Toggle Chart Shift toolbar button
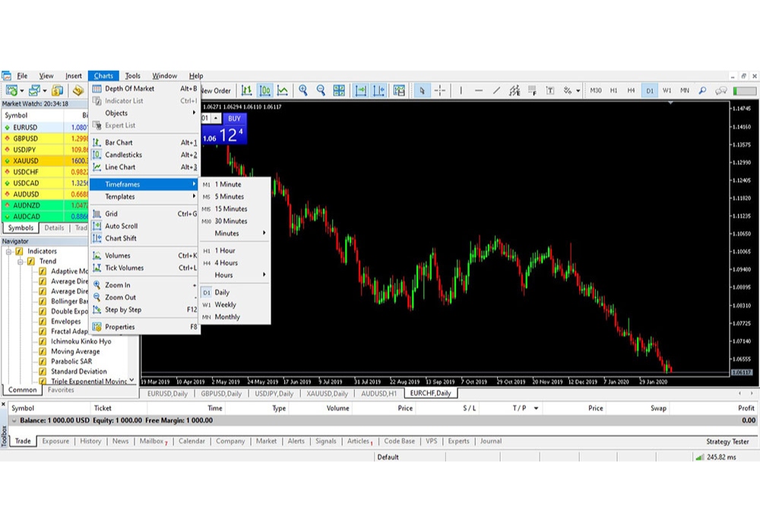The image size is (760, 532). tap(379, 90)
